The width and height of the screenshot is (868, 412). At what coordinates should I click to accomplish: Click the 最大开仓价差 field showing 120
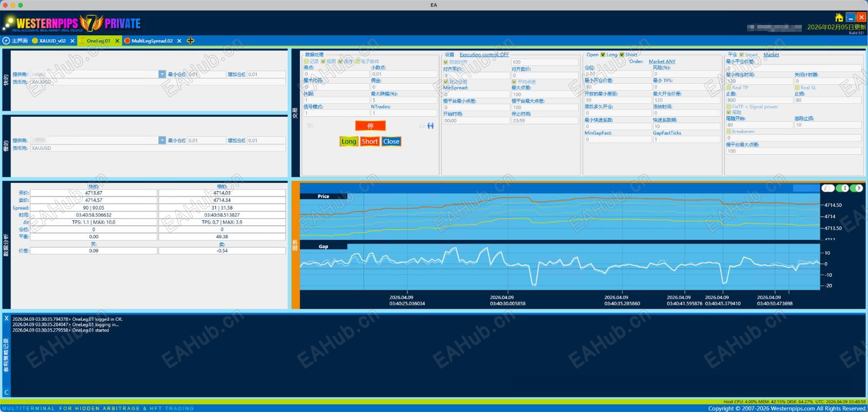(687, 100)
